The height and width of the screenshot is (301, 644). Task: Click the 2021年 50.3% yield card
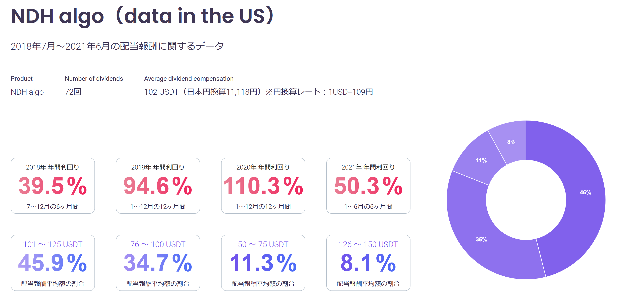coord(368,186)
